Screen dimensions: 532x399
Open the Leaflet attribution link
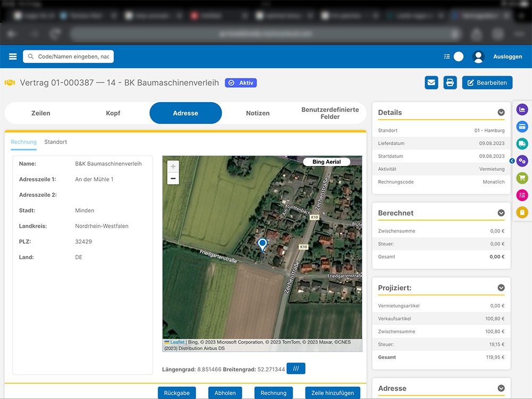click(x=177, y=342)
